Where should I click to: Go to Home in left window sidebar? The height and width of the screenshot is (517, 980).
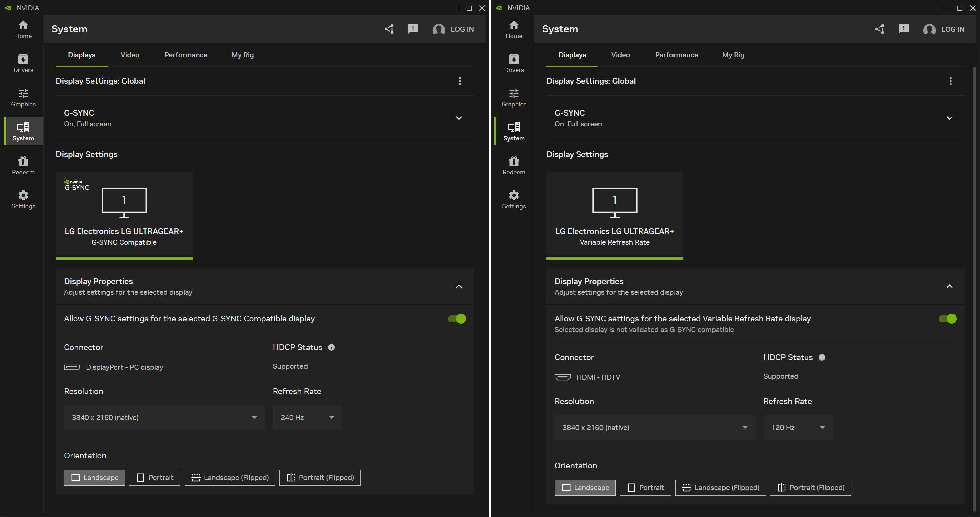(x=23, y=29)
